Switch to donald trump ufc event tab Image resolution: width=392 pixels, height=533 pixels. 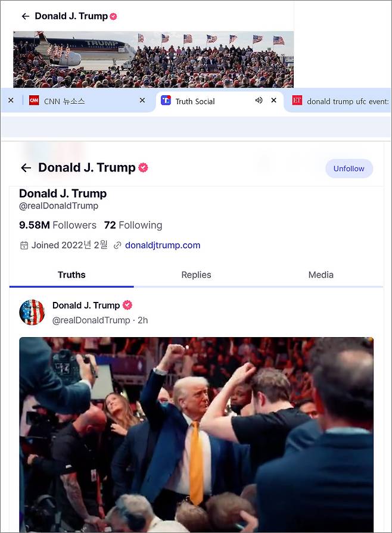[x=340, y=101]
